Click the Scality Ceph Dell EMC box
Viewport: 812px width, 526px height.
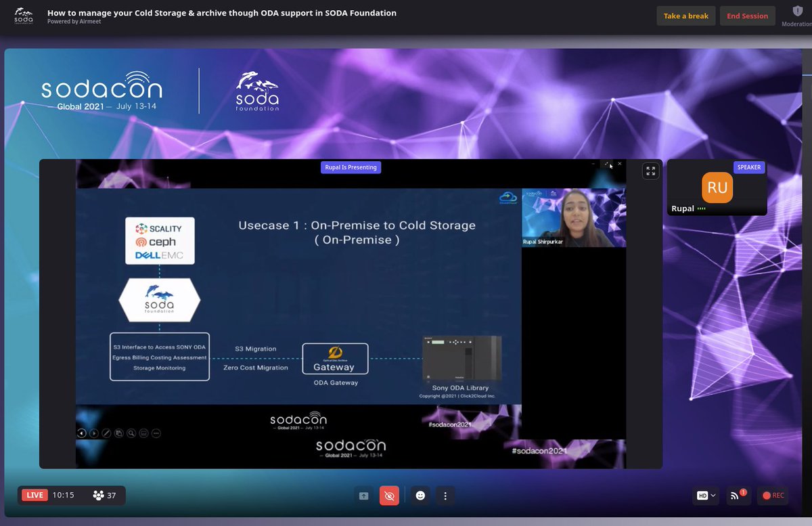[x=160, y=240]
